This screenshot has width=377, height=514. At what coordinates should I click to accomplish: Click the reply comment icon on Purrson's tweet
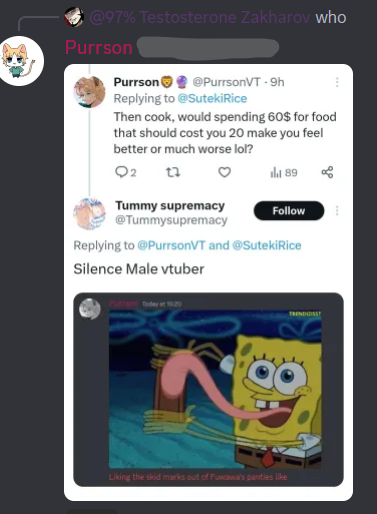[121, 172]
